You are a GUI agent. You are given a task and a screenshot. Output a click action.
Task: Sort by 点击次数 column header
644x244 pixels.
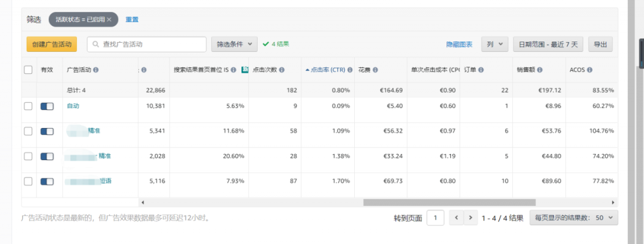[x=265, y=70]
